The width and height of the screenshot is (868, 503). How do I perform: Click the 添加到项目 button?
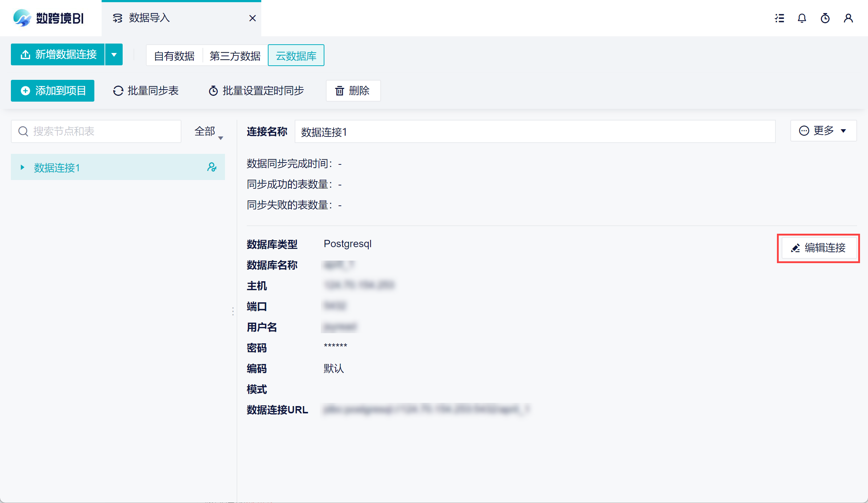[x=53, y=91]
